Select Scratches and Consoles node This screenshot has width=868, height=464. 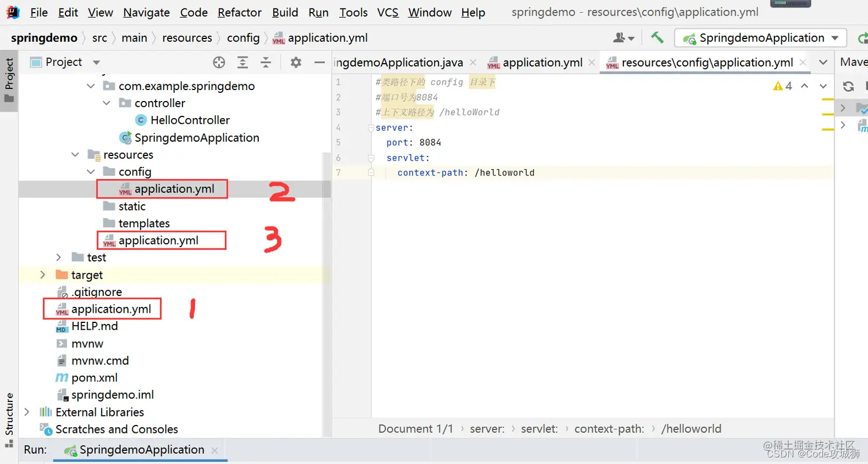(117, 430)
